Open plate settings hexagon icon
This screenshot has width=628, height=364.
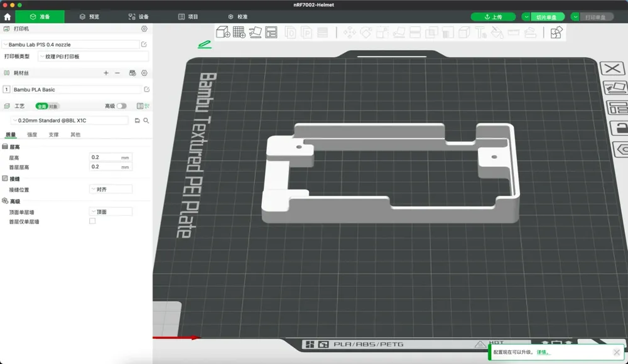[621, 150]
